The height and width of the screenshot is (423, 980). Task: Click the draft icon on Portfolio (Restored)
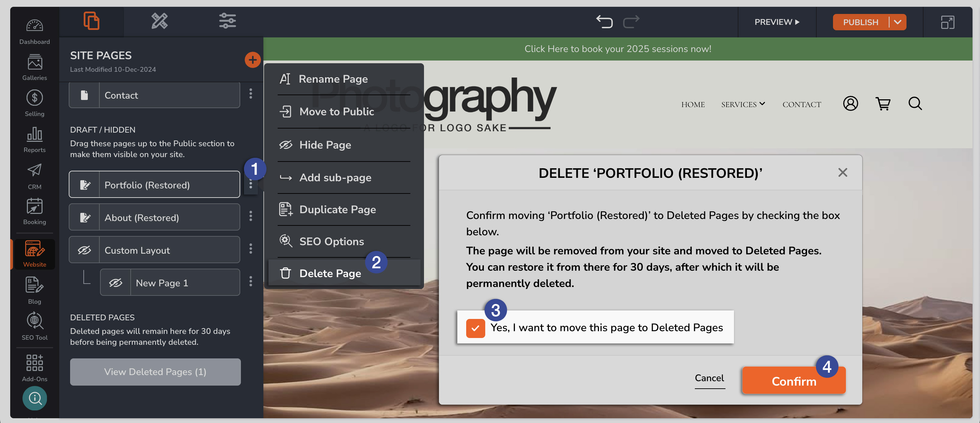tap(84, 184)
